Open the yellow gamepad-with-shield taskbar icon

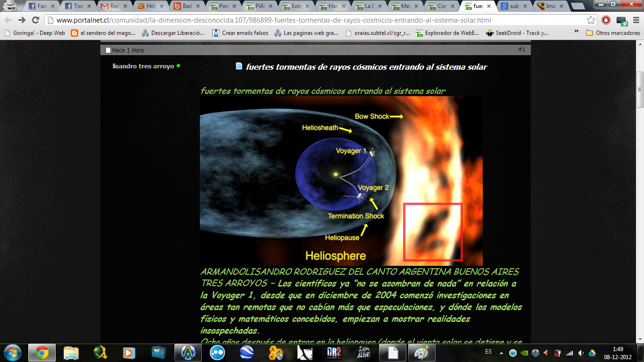pyautogui.click(x=276, y=353)
